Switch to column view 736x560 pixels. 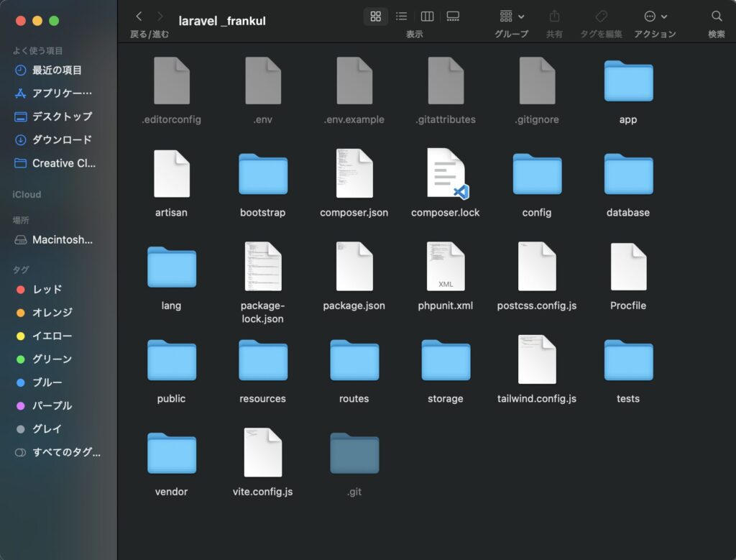(427, 17)
